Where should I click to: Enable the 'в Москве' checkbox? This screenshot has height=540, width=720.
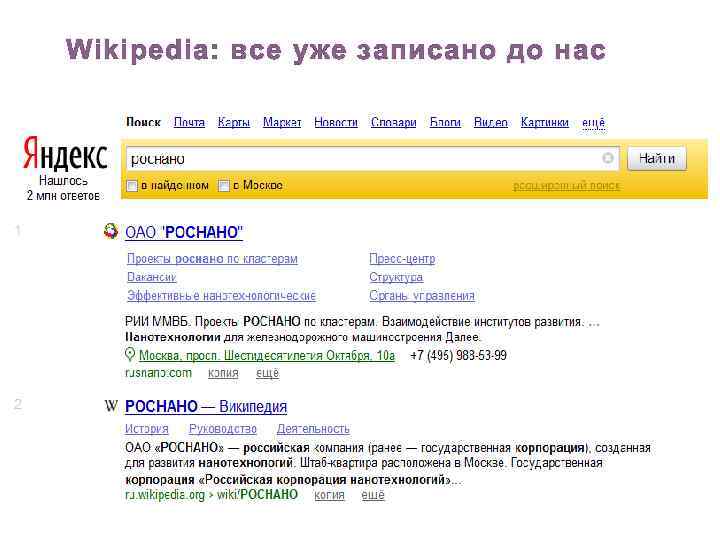tap(224, 186)
